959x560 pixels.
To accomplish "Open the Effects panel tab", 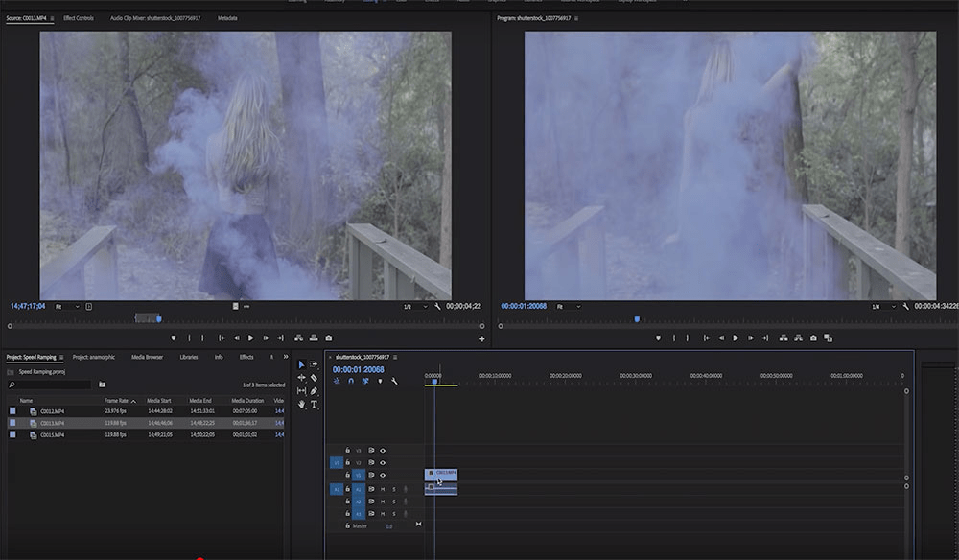I will tap(247, 356).
